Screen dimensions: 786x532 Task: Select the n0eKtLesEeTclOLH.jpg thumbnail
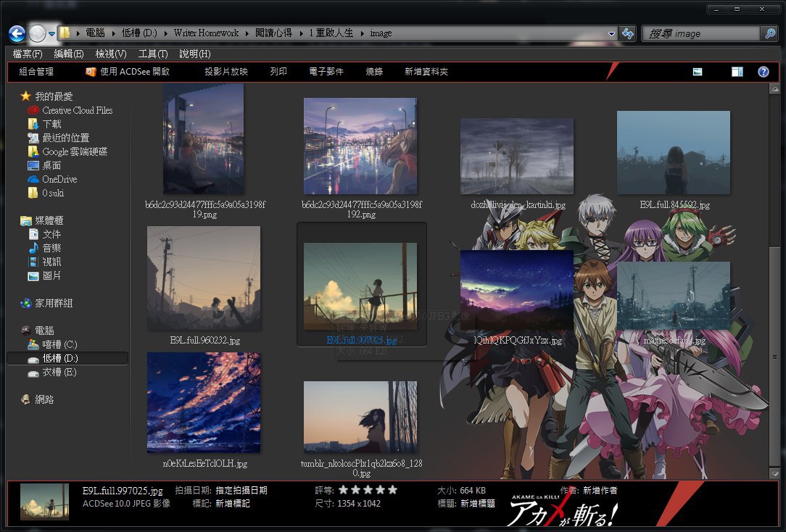pos(204,402)
